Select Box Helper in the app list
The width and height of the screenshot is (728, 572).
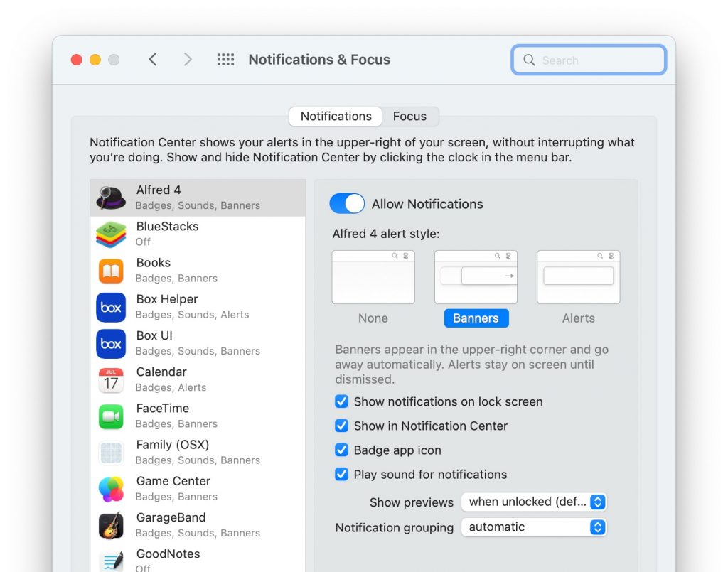pyautogui.click(x=198, y=307)
